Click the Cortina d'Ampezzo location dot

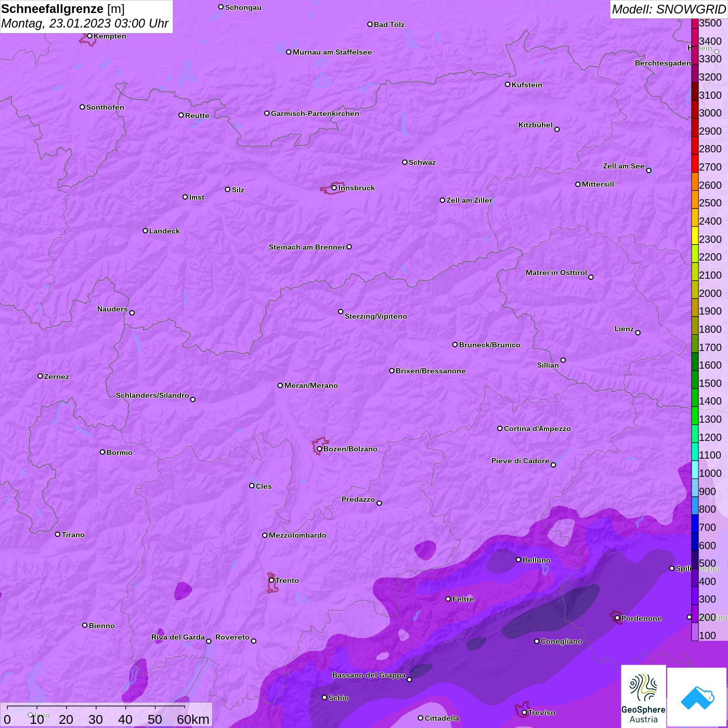click(x=500, y=428)
